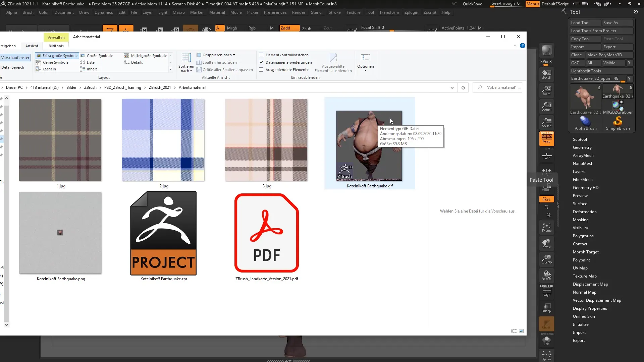
Task: Enable Ausgeblendete Elemente checkbox
Action: click(261, 70)
